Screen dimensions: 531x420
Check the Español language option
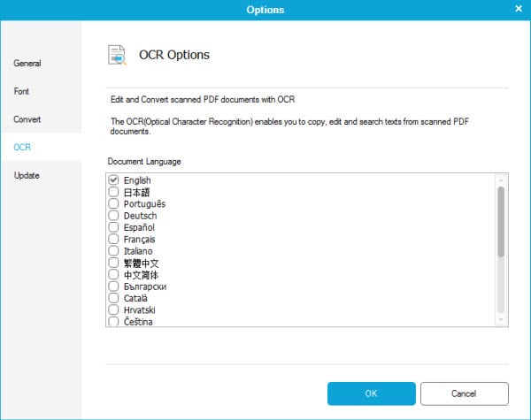coord(113,228)
